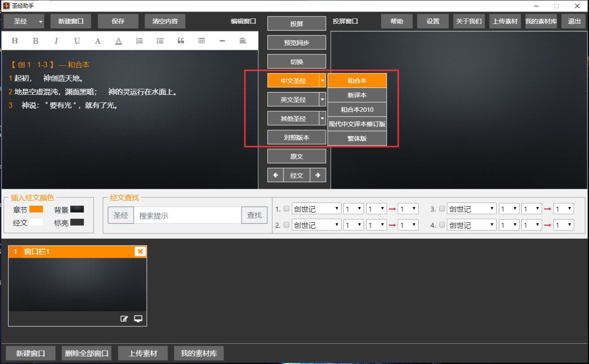The height and width of the screenshot is (364, 589).
Task: Expand the 英文圣经 dropdown arrow
Action: click(322, 99)
